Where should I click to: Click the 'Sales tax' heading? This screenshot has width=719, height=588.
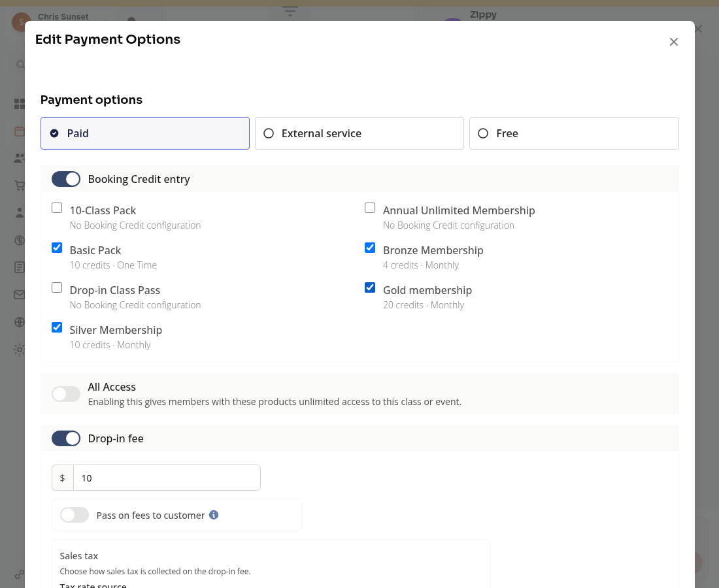click(x=79, y=556)
